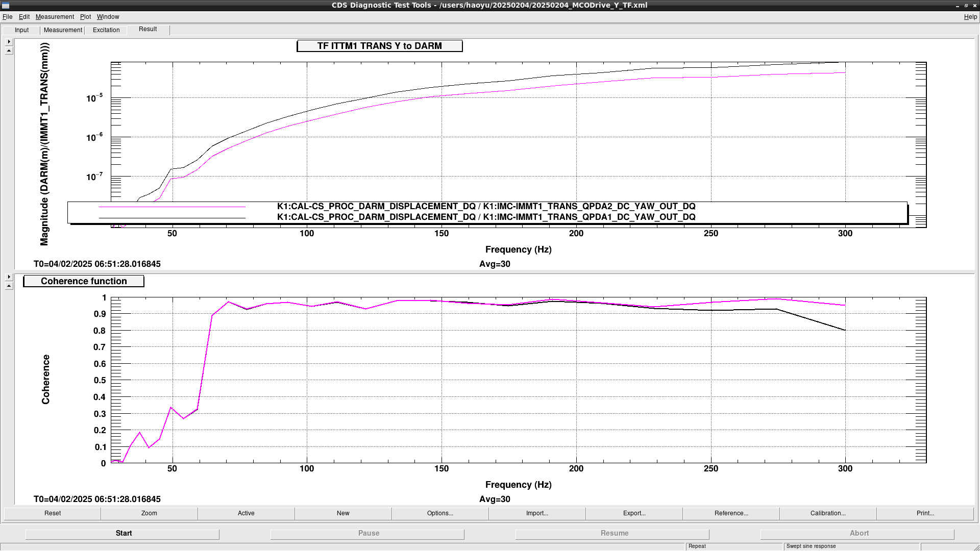Click the Resume button
This screenshot has width=980, height=551.
[612, 534]
